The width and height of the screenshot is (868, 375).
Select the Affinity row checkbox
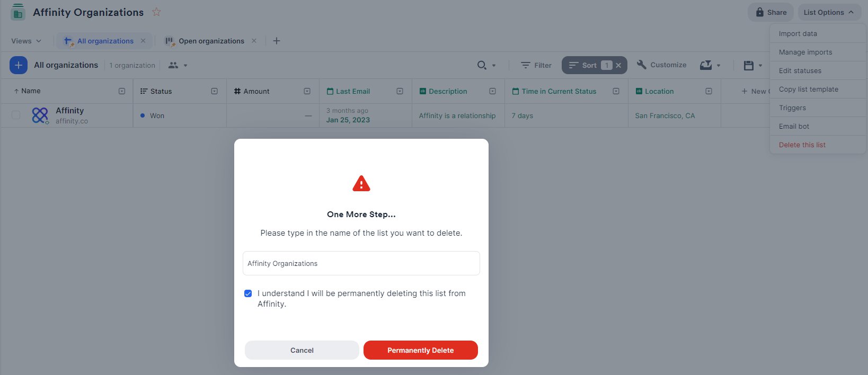(x=16, y=115)
